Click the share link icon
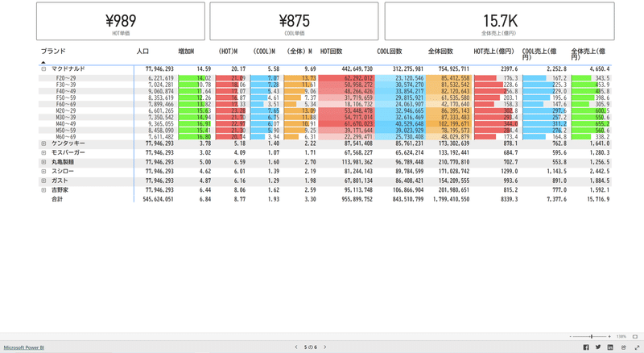The image size is (644, 353). coord(623,347)
